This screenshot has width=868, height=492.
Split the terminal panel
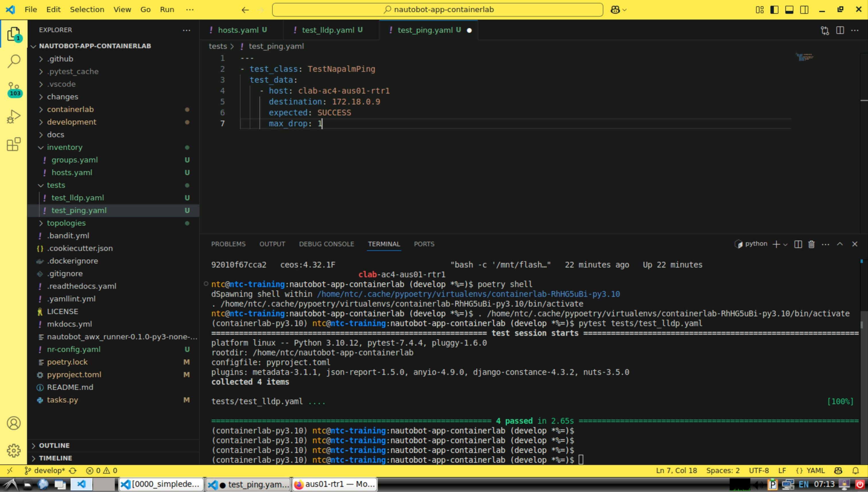[798, 244]
